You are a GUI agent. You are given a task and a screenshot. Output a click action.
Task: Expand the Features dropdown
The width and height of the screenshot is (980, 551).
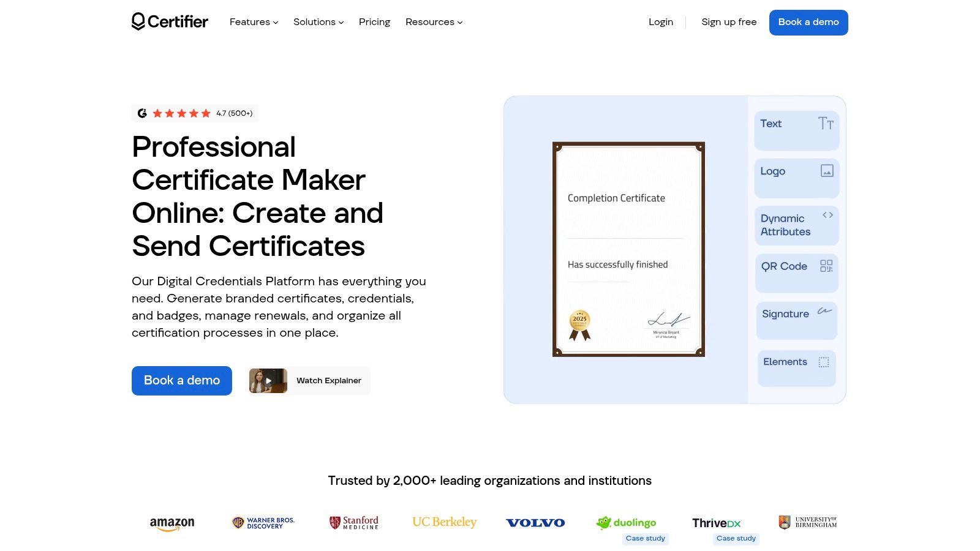click(x=253, y=22)
